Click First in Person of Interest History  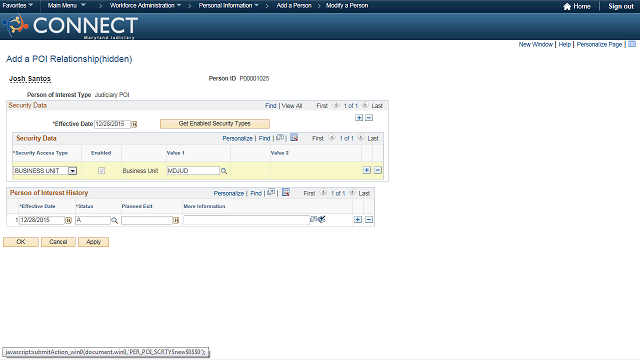click(309, 193)
